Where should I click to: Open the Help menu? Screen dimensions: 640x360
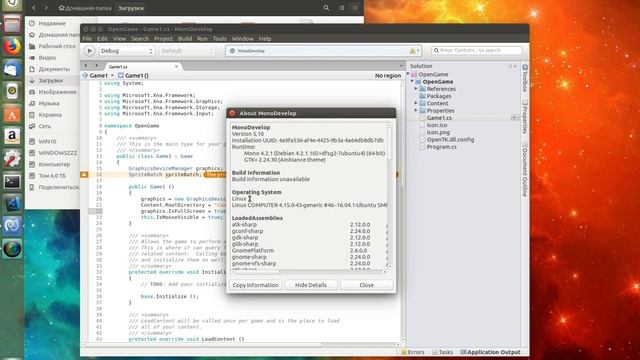pyautogui.click(x=265, y=39)
